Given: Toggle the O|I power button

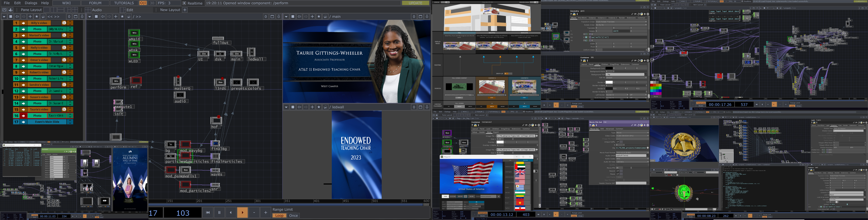Looking at the screenshot, I should point(143,3).
